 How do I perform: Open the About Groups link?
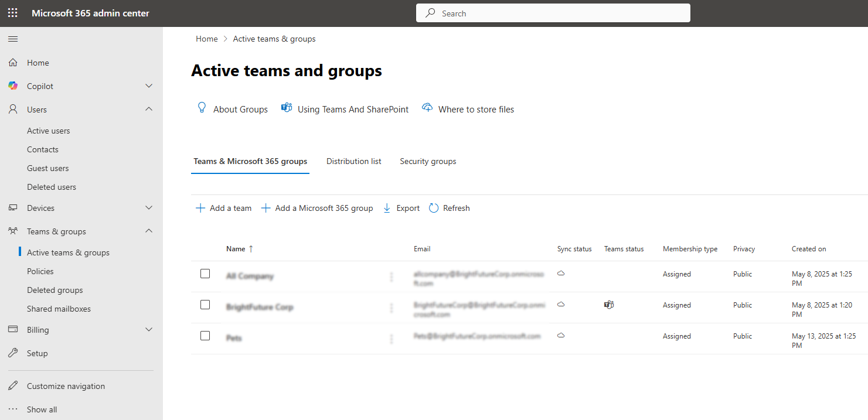(240, 109)
